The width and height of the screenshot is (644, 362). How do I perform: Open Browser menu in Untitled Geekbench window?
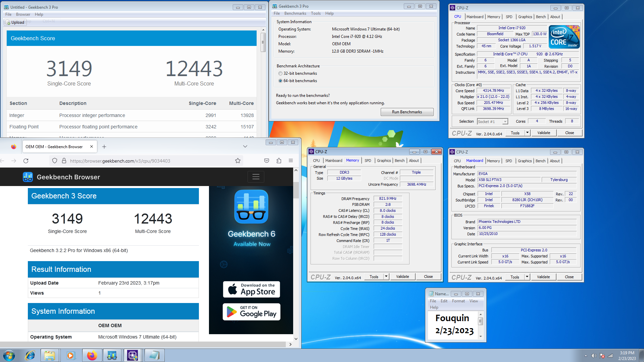pos(23,14)
